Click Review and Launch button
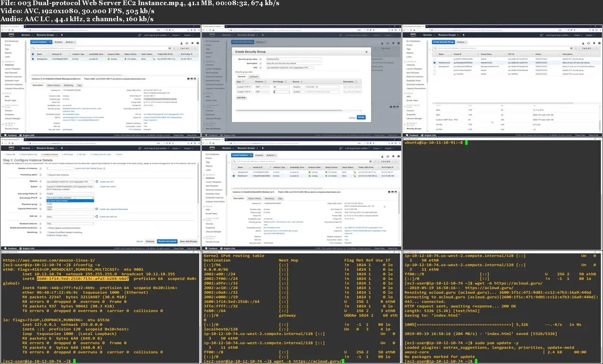This screenshot has width=603, height=364. pyautogui.click(x=167, y=241)
